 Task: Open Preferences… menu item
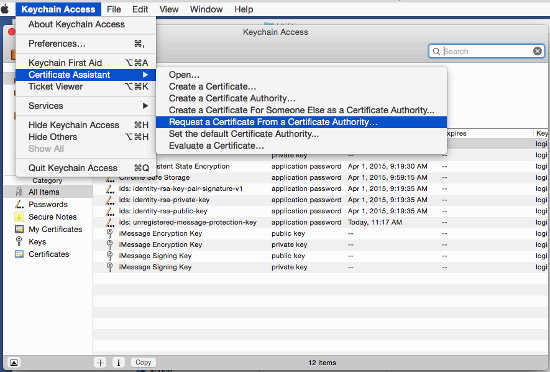[x=86, y=44]
